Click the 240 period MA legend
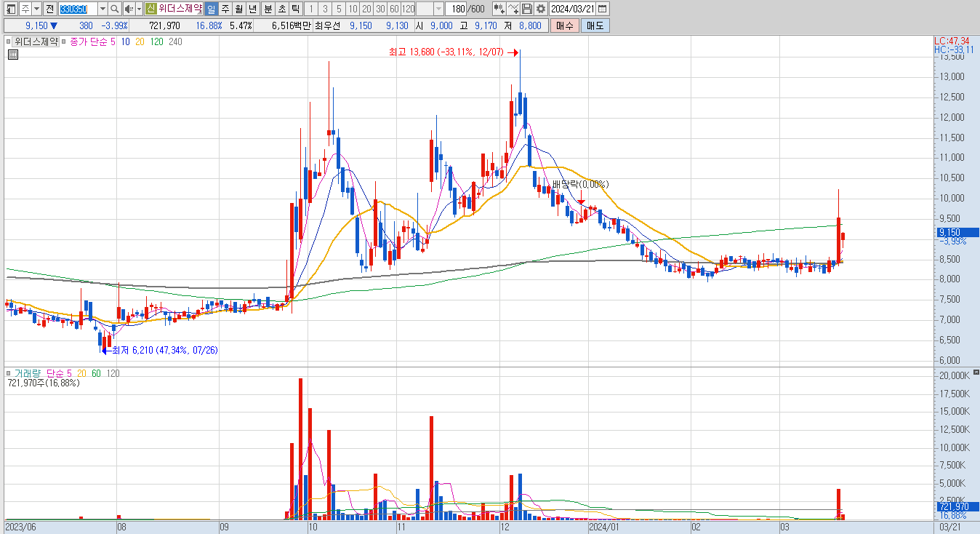Image resolution: width=980 pixels, height=534 pixels. [175, 42]
